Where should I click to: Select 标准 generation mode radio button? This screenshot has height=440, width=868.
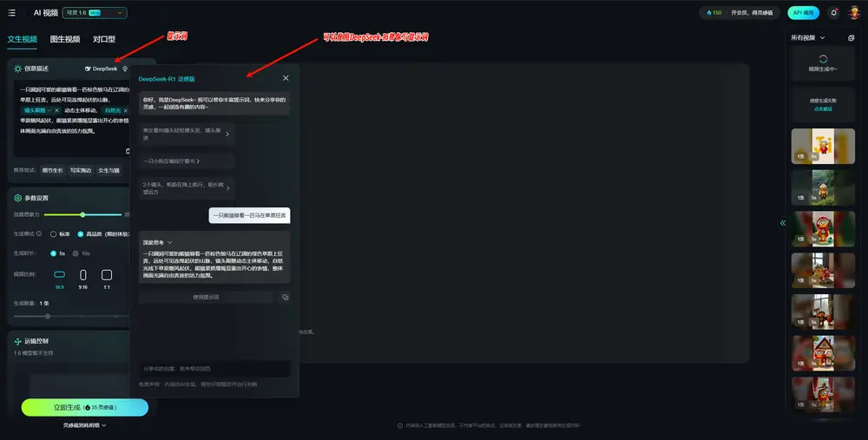click(x=54, y=233)
